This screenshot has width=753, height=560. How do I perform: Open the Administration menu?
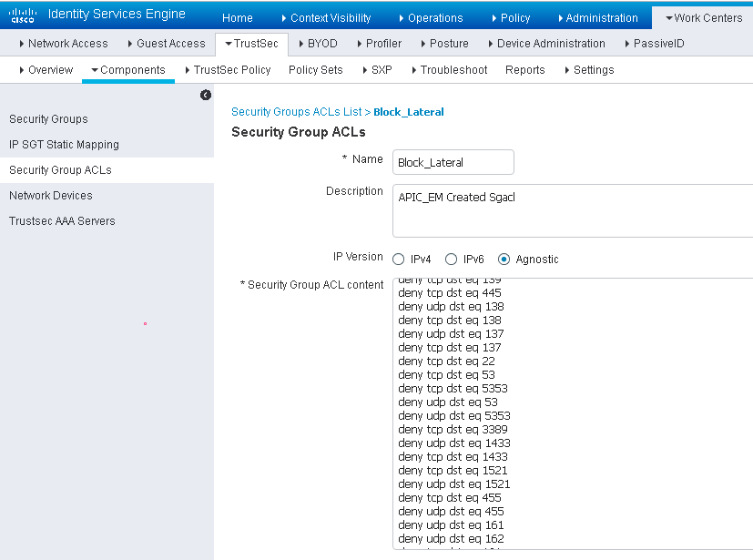click(601, 16)
